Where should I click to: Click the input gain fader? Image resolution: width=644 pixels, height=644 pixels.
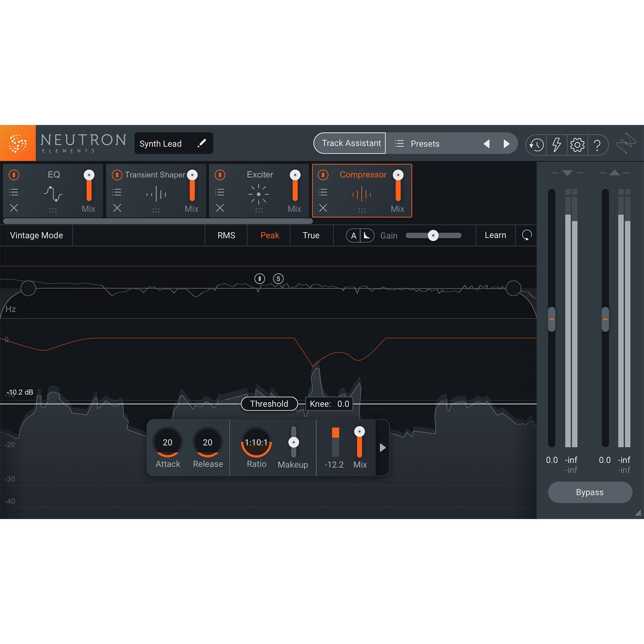pos(552,319)
